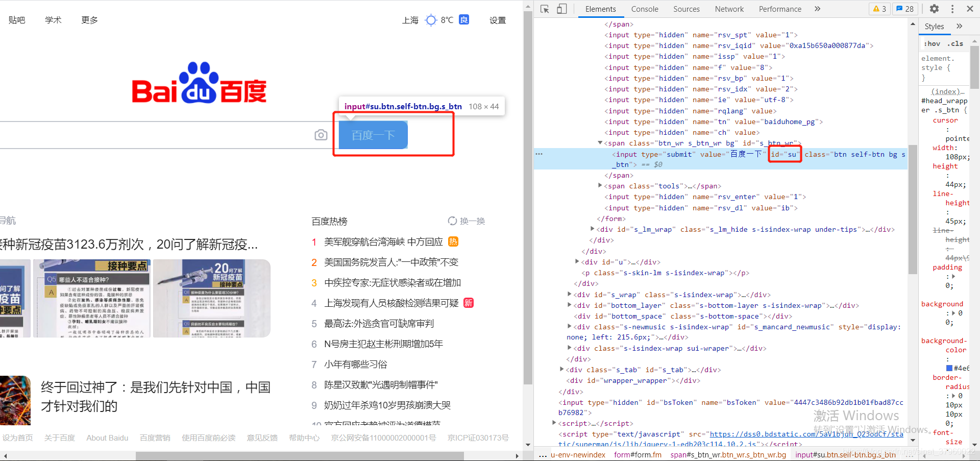
Task: Expand padding shorthand arrow in Styles
Action: pos(953,276)
